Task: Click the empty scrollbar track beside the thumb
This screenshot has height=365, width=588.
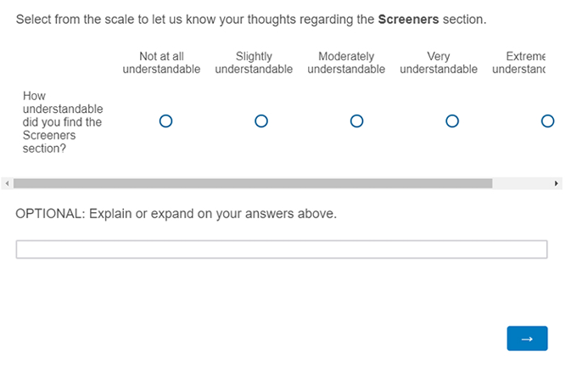Action: point(521,183)
